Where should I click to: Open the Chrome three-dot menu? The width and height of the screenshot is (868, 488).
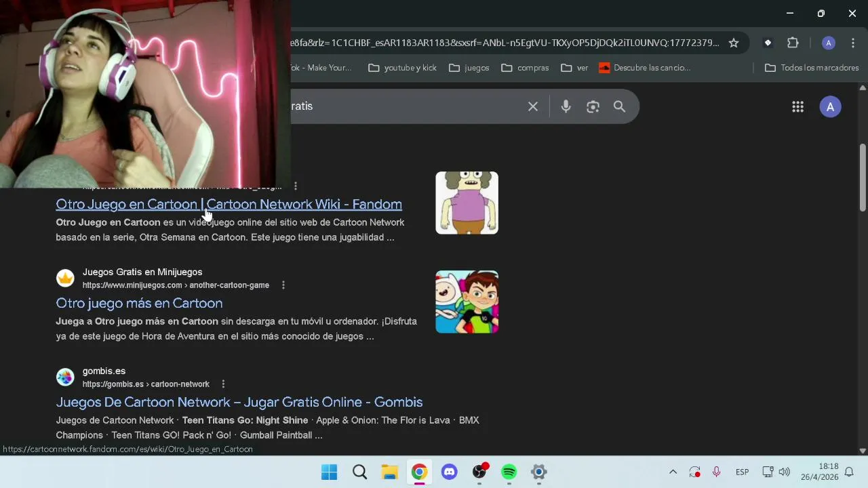coord(852,43)
